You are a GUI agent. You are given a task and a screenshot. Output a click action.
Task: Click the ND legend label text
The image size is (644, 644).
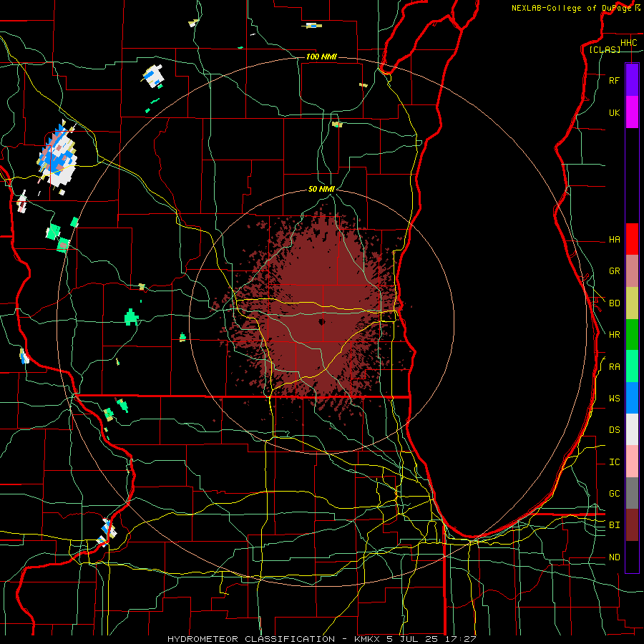point(614,557)
